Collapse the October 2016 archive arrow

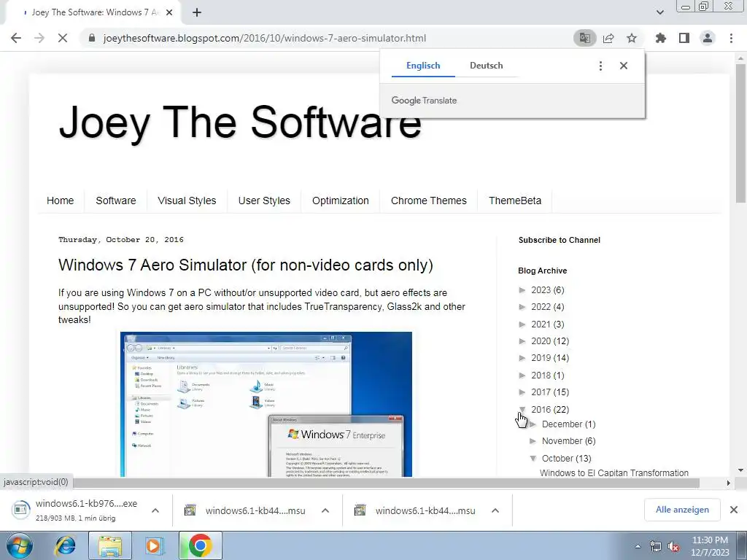tap(533, 458)
